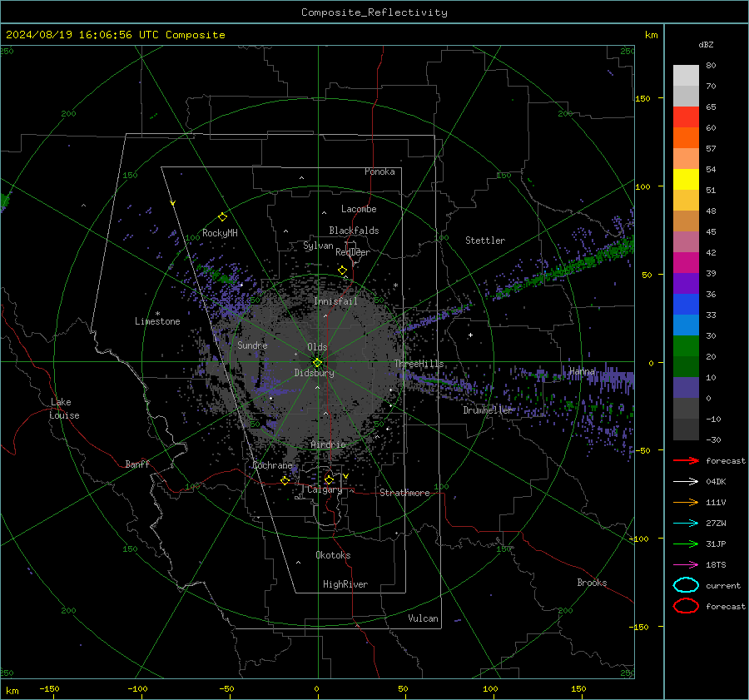Image resolution: width=749 pixels, height=700 pixels.
Task: Click the Innisfail label
Action: [335, 301]
